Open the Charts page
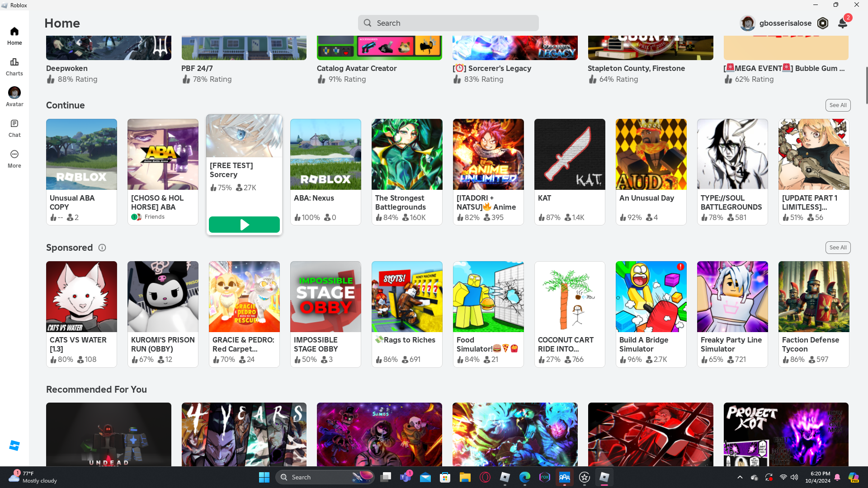868x488 pixels. [x=14, y=67]
